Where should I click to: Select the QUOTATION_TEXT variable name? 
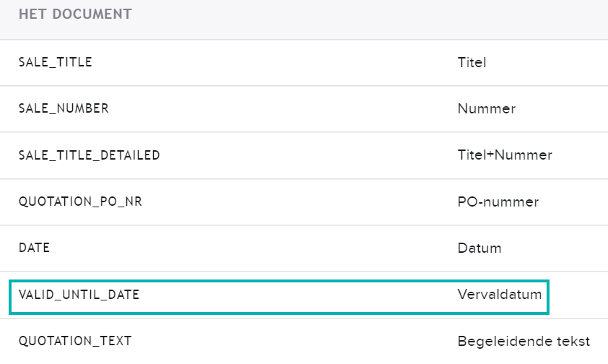(75, 341)
